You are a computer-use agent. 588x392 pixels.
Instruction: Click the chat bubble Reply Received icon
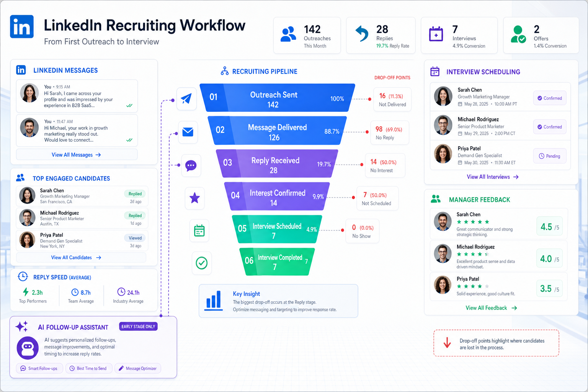[191, 165]
